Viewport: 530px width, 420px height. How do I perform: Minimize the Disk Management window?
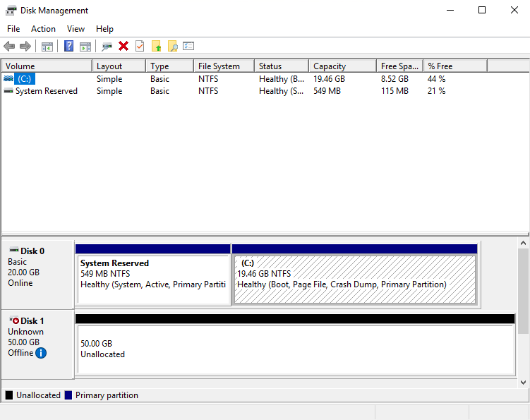tap(450, 10)
